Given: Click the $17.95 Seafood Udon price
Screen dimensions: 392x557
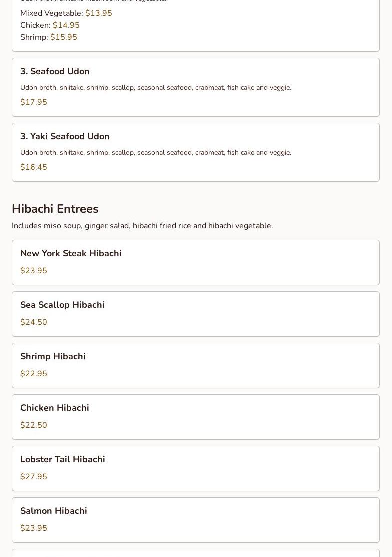Looking at the screenshot, I should click(34, 102).
